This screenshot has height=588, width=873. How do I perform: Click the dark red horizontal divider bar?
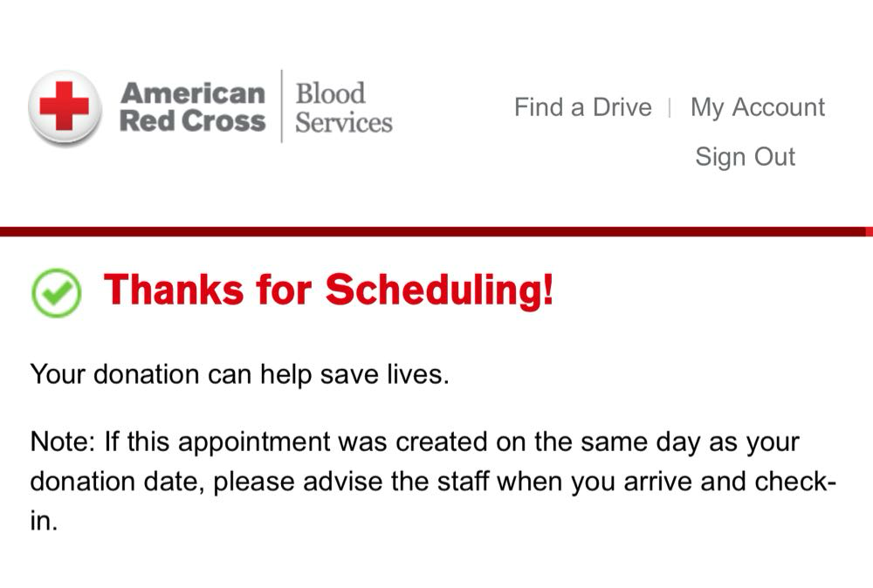[x=436, y=231]
